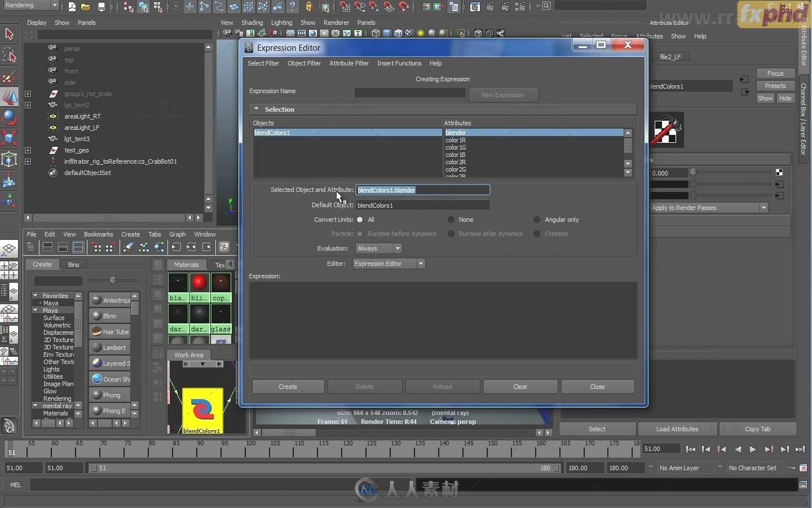This screenshot has height=508, width=812.
Task: Click the animation preferences icon at bottom right
Action: pyautogui.click(x=804, y=468)
